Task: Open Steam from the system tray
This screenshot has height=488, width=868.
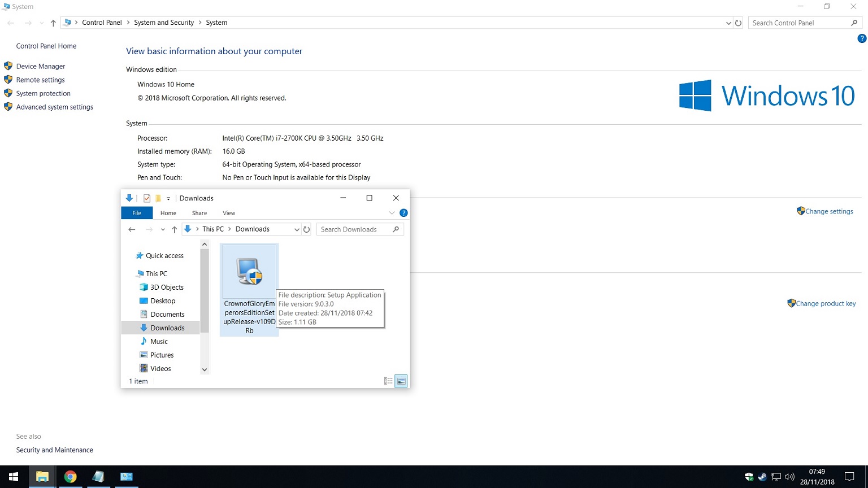Action: 763,477
